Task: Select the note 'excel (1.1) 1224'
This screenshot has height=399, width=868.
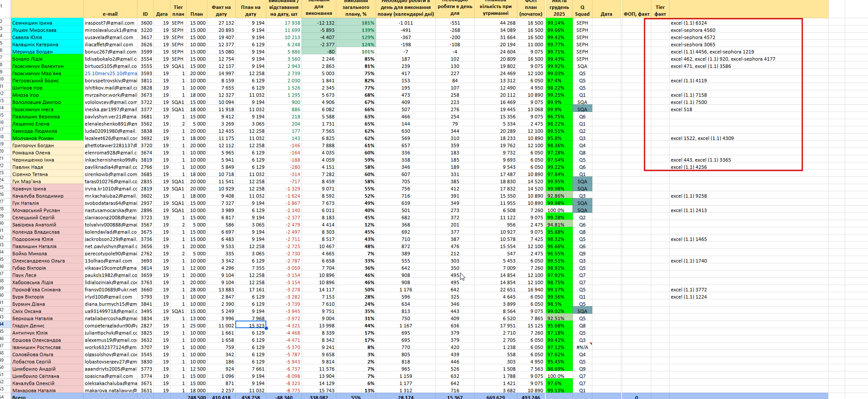Action: point(689,297)
